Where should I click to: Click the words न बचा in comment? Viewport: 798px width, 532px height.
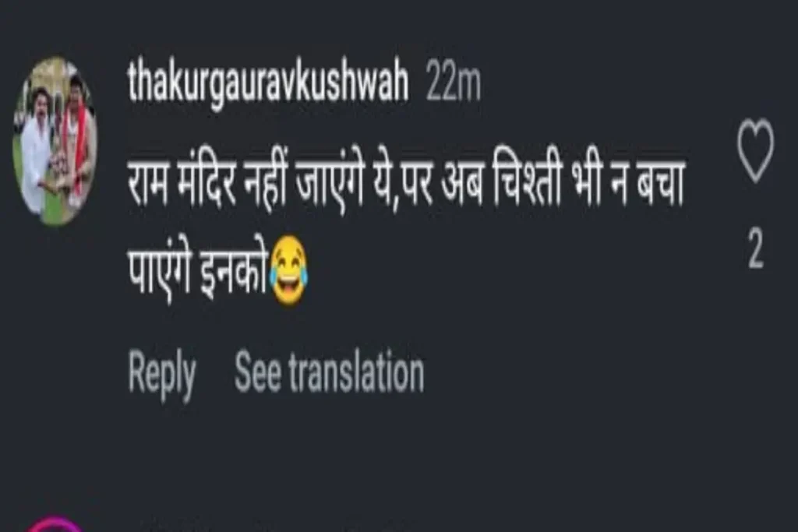[646, 183]
